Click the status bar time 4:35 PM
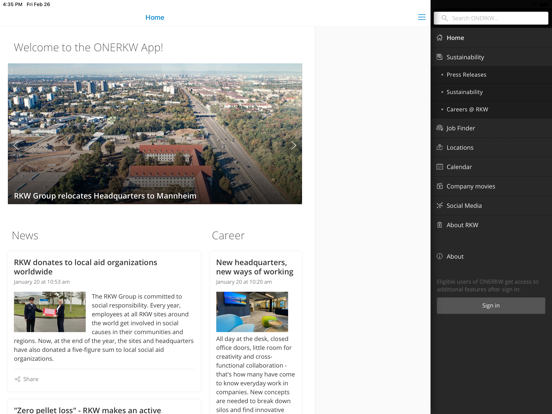The image size is (552, 414). [x=12, y=4]
